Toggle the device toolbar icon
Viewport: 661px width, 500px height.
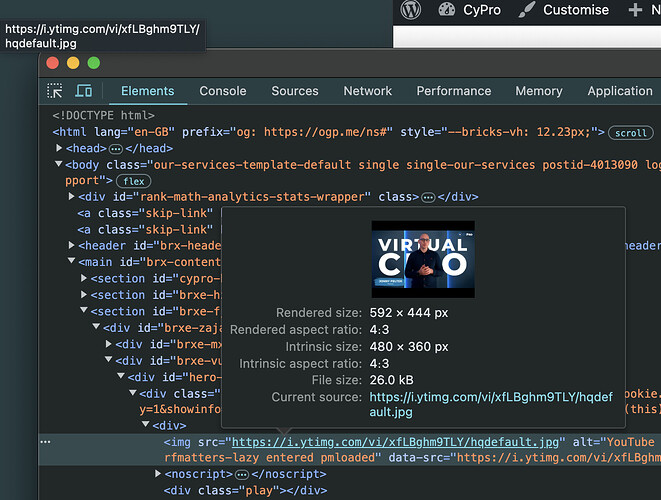84,91
